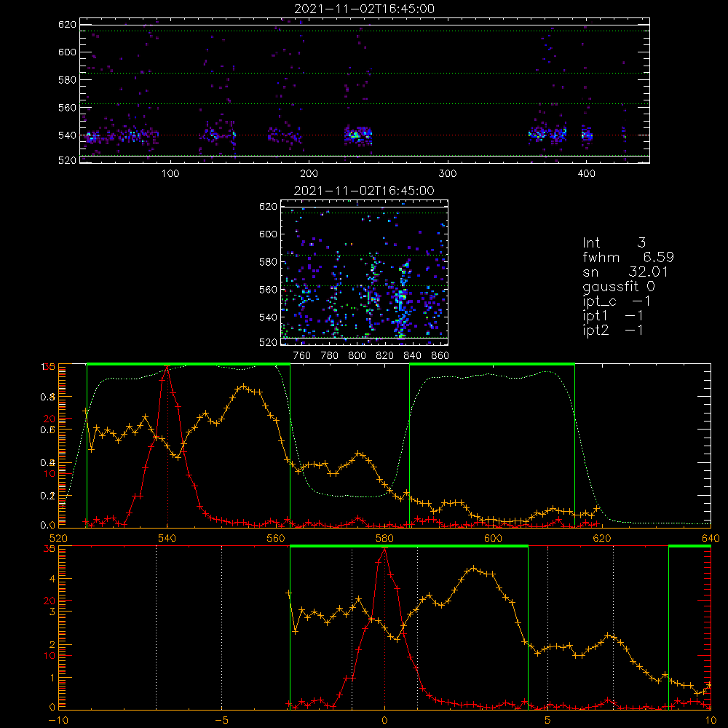Screen dimensions: 728x728
Task: Click x-axis label 780 on middle image
Action: pyautogui.click(x=330, y=356)
